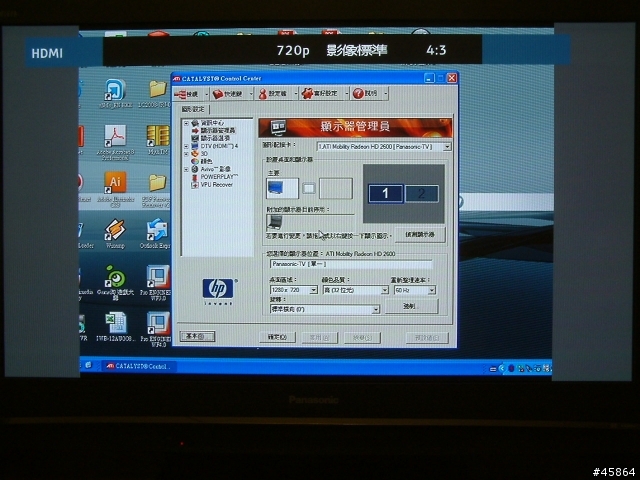This screenshot has width=640, height=480.
Task: Open the Winamp desktop shortcut
Action: click(x=115, y=233)
